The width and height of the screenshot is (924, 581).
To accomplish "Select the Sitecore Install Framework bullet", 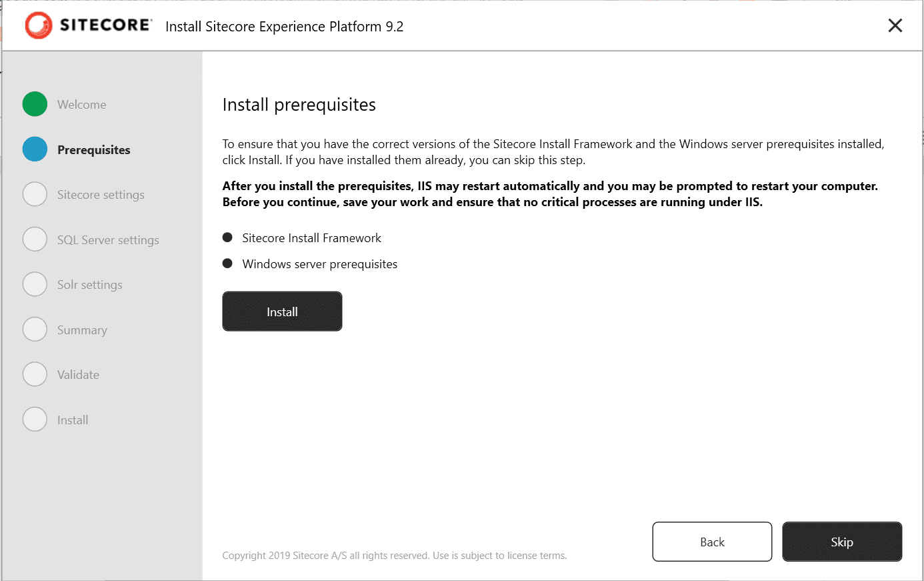I will click(x=227, y=237).
